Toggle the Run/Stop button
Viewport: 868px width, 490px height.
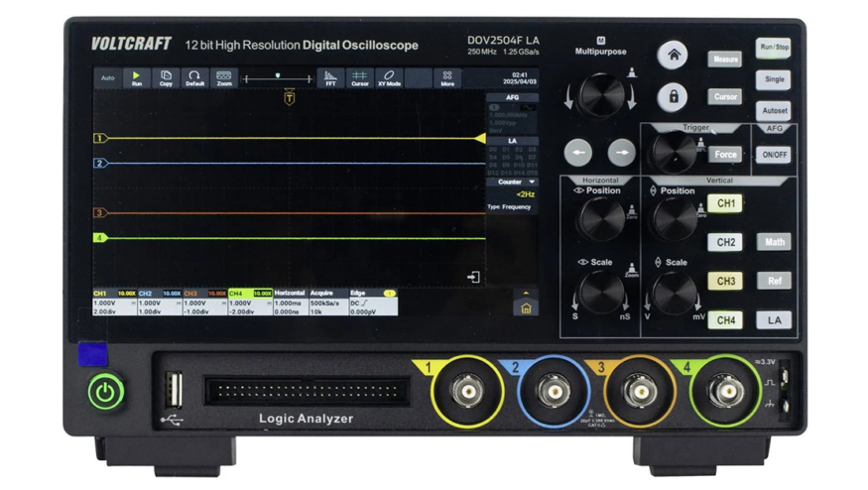point(774,47)
